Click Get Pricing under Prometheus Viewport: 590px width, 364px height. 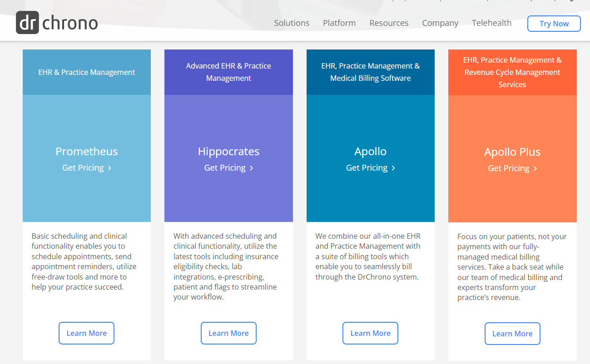[x=87, y=168]
